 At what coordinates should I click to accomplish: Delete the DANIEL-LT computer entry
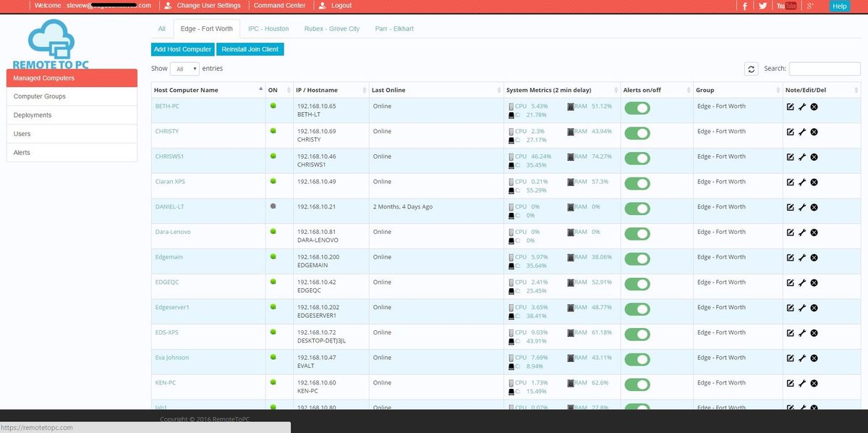click(x=814, y=206)
